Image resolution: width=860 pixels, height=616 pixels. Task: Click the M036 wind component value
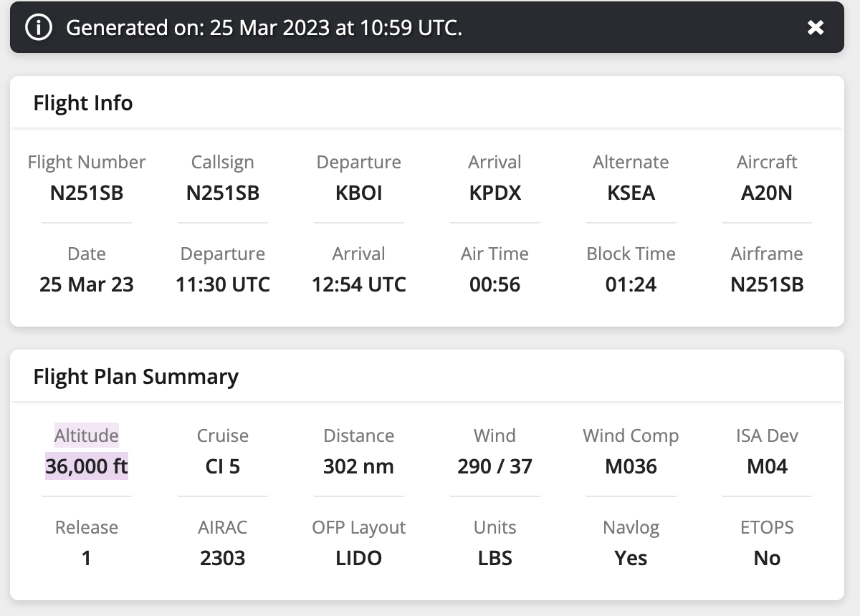631,466
